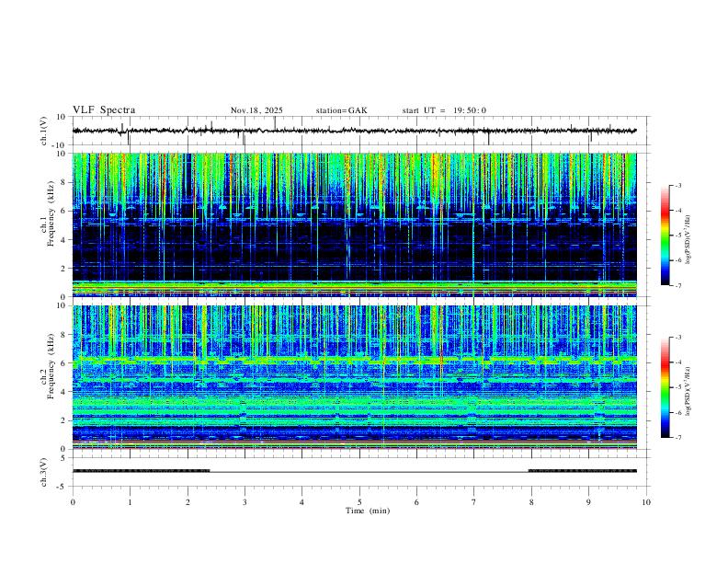The width and height of the screenshot is (728, 563).
Task: Select the 'Time (min)' x-axis label
Action: pos(368,511)
